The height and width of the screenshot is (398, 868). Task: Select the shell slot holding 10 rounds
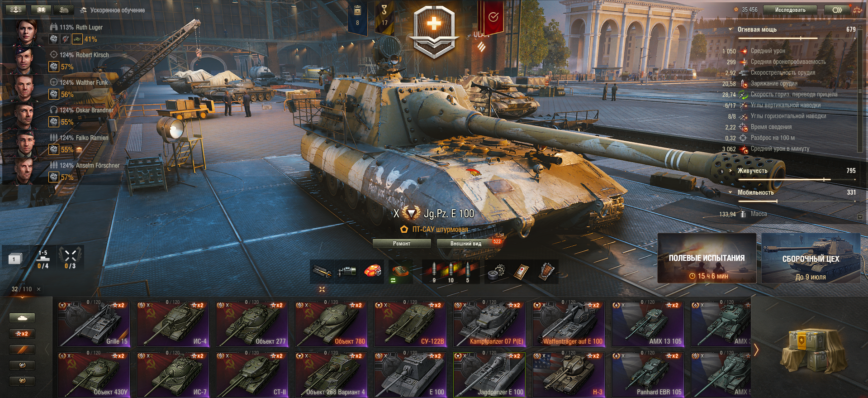click(451, 272)
